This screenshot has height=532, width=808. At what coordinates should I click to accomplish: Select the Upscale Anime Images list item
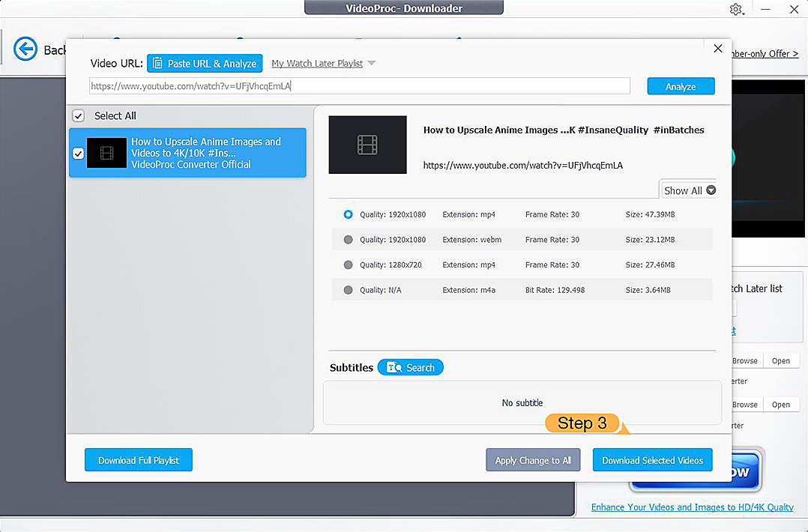(187, 153)
